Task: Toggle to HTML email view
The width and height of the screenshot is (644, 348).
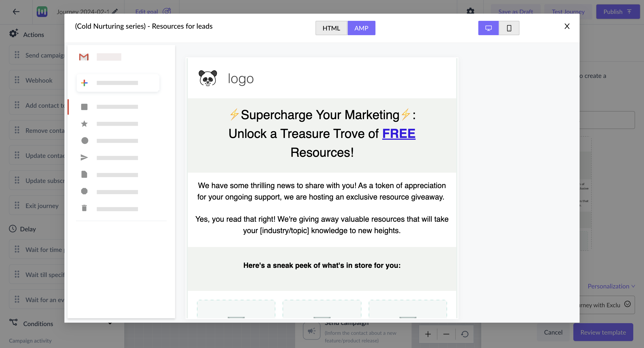Action: click(331, 28)
